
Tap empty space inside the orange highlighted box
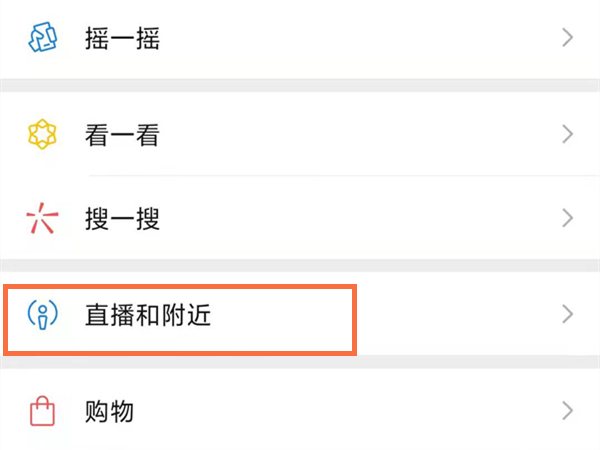pyautogui.click(x=290, y=316)
